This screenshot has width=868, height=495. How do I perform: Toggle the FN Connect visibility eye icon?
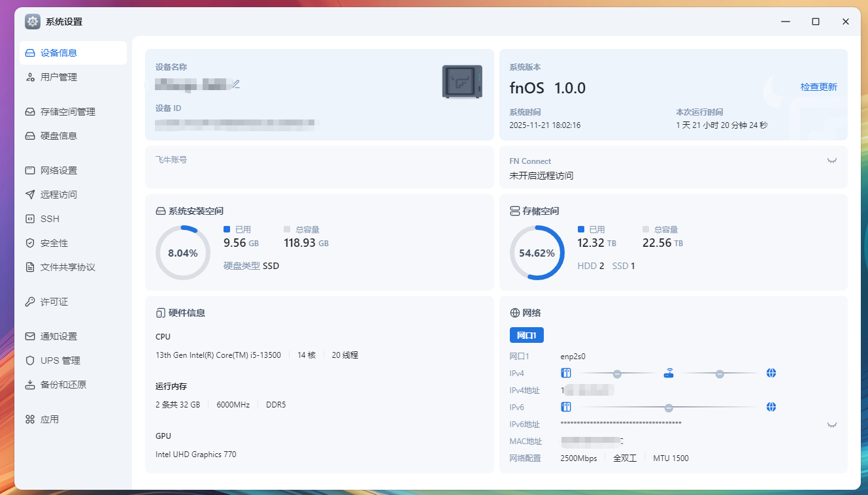coord(831,161)
